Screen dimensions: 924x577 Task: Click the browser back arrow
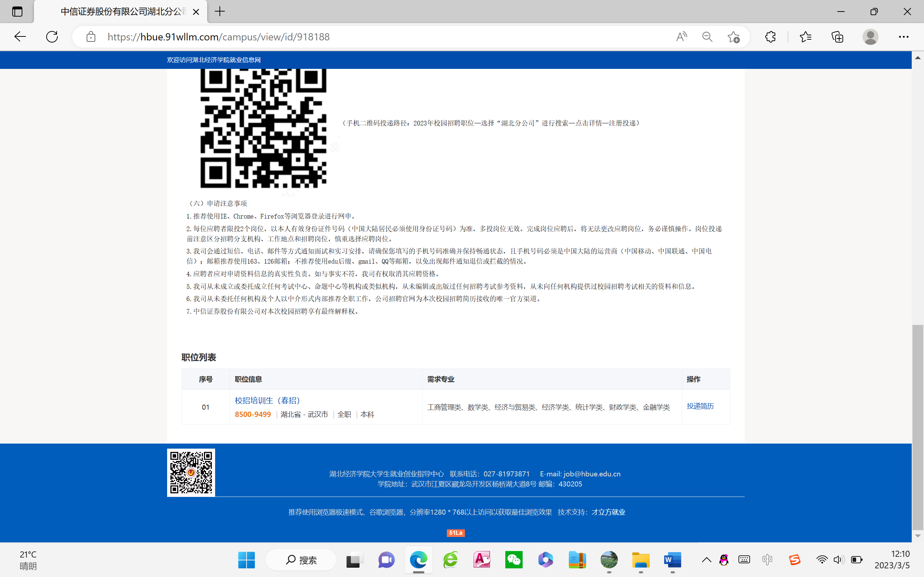(x=20, y=37)
